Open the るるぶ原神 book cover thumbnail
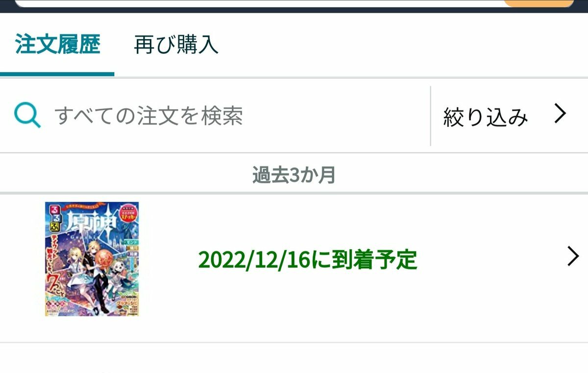This screenshot has width=588, height=373. click(x=92, y=259)
